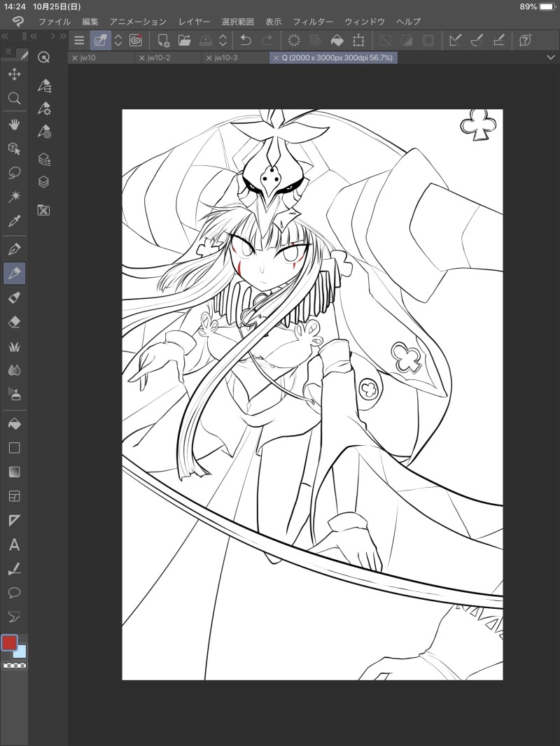Click the Fill bucket icon in command bar
The height and width of the screenshot is (746, 560).
[337, 41]
